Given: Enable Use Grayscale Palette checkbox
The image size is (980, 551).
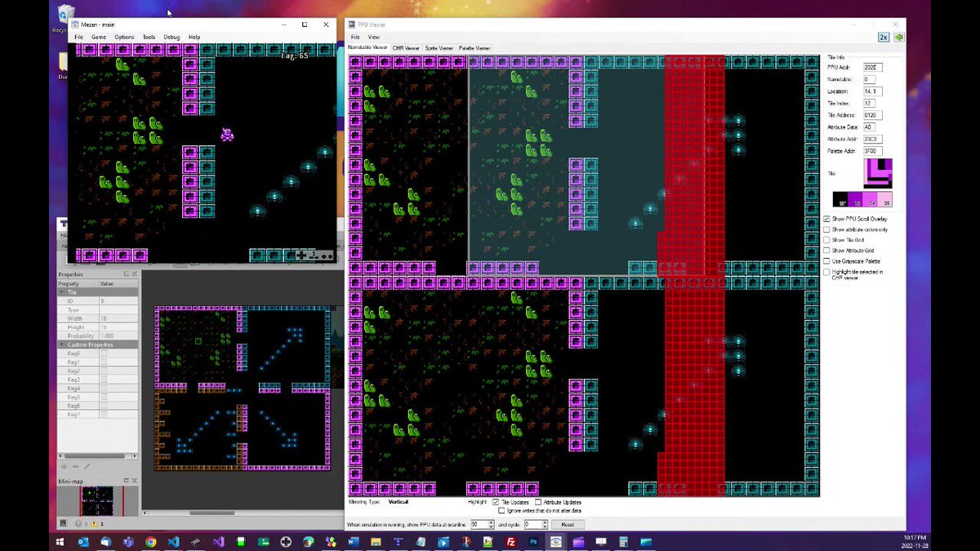Looking at the screenshot, I should click(826, 261).
